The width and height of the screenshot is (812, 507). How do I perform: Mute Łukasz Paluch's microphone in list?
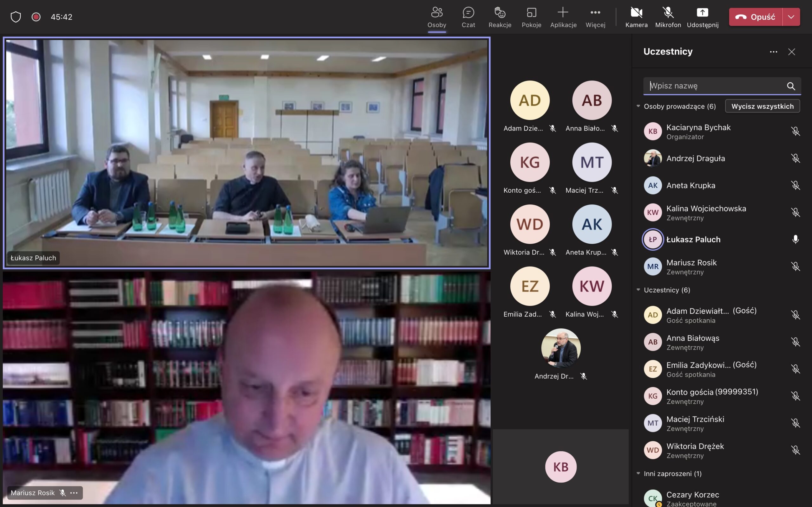[x=795, y=240]
